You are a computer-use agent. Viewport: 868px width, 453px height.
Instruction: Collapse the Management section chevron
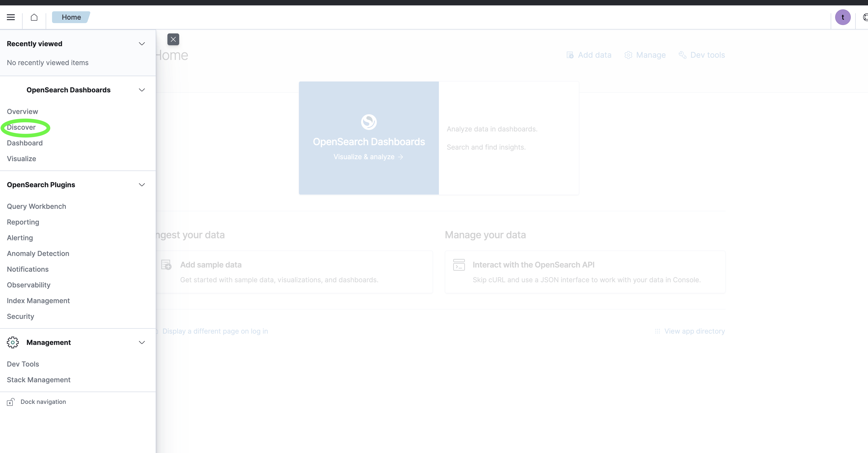(x=142, y=342)
